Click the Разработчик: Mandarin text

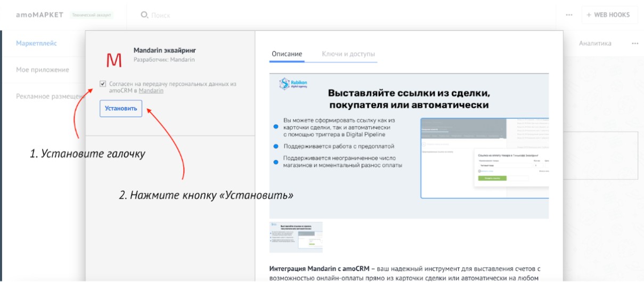click(164, 60)
